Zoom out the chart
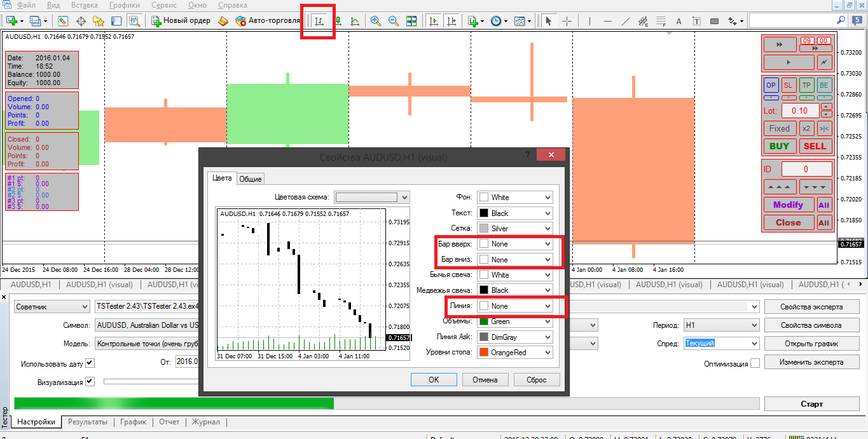 (x=394, y=21)
